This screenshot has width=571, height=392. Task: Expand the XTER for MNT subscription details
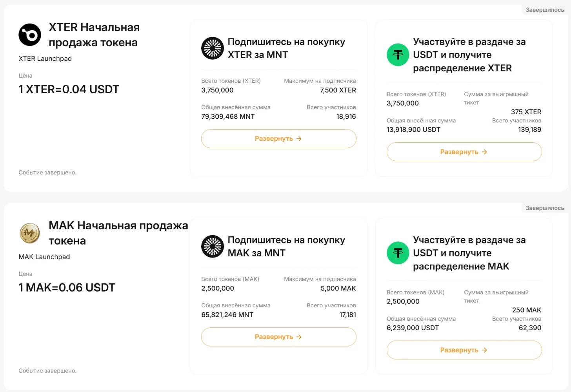[x=278, y=139]
